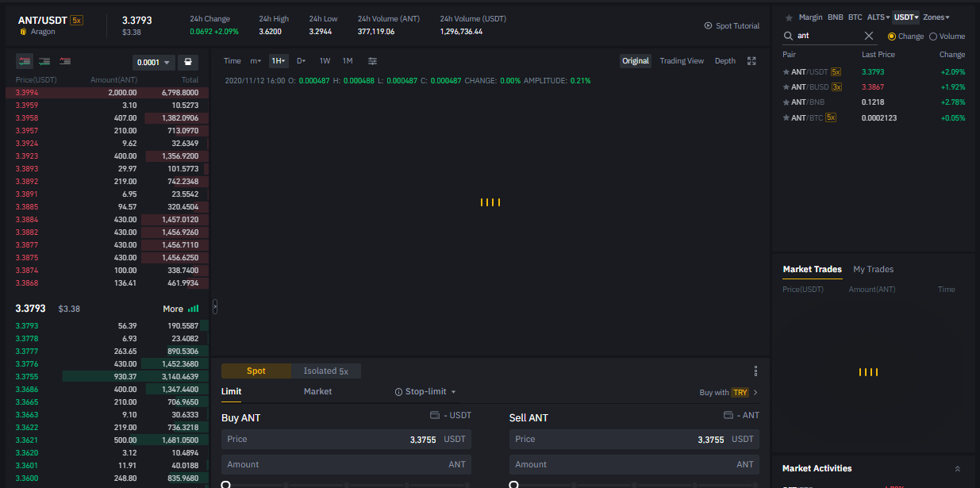Viewport: 980px width, 488px height.
Task: Open the D day interval dropdown
Action: (x=302, y=61)
